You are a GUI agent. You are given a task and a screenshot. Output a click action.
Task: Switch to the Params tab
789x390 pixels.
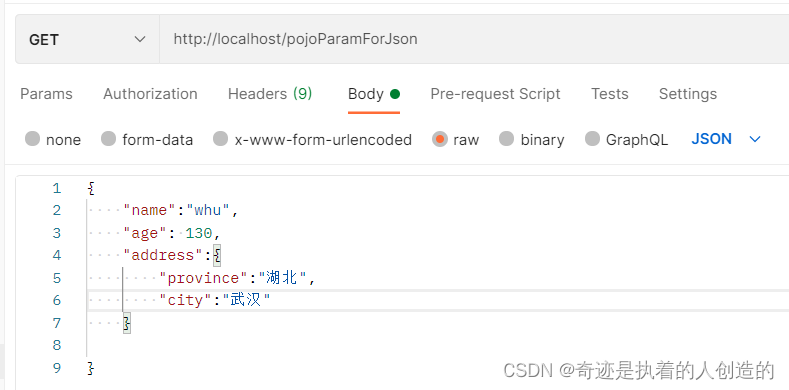46,94
